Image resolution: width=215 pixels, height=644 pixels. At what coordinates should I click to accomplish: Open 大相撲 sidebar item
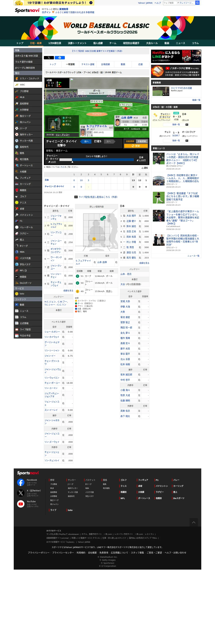(x=28, y=172)
